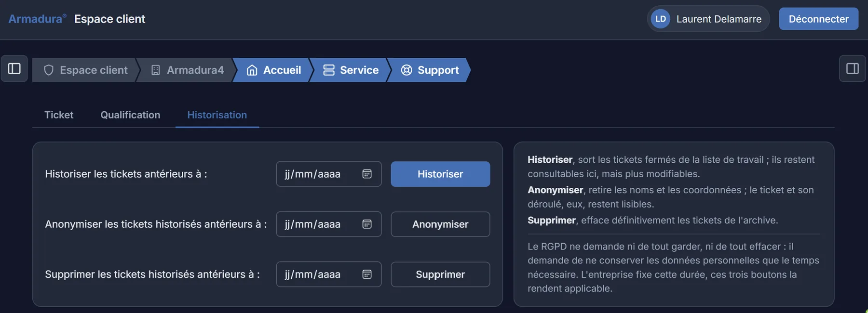Click the shield icon in Espace client breadcrumb
The image size is (868, 313).
point(49,70)
